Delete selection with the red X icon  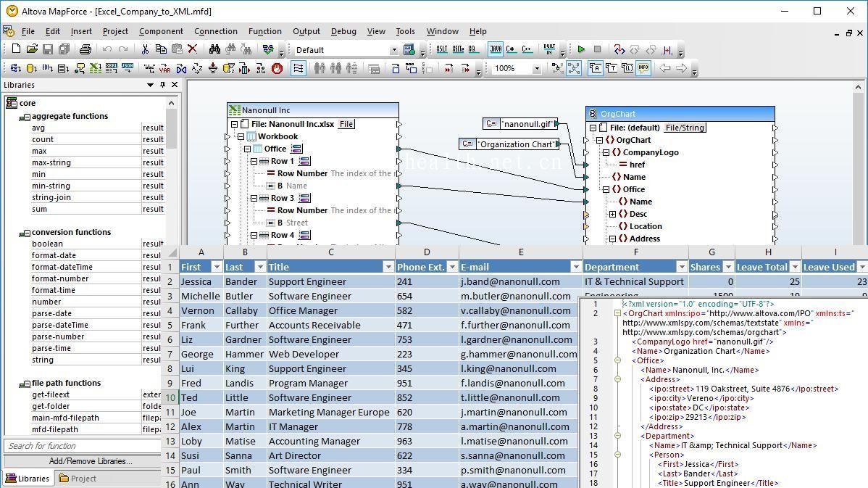click(x=193, y=49)
